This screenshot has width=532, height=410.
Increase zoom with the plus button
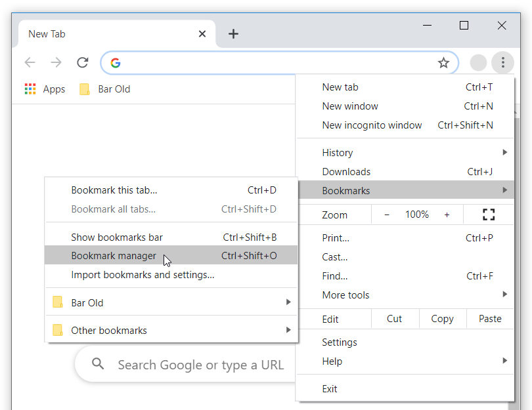(x=447, y=215)
